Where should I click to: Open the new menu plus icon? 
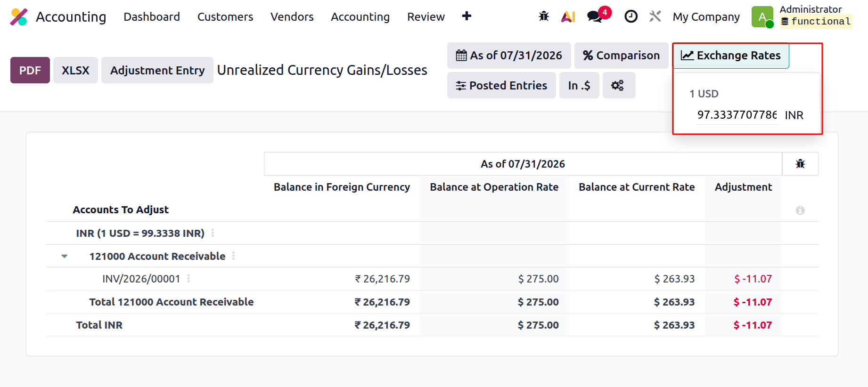tap(467, 16)
